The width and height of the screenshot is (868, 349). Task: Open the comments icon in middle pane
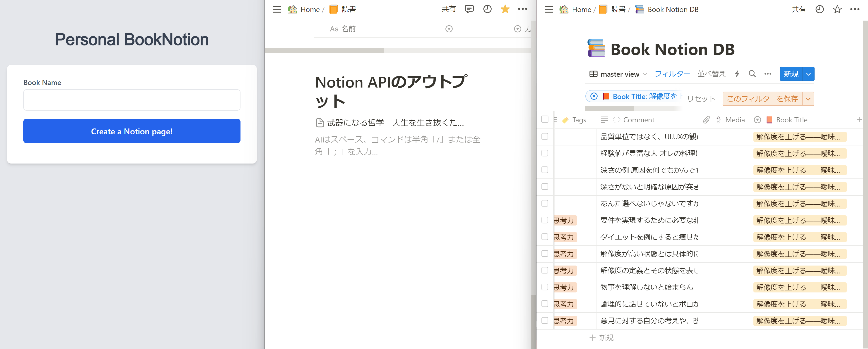469,9
